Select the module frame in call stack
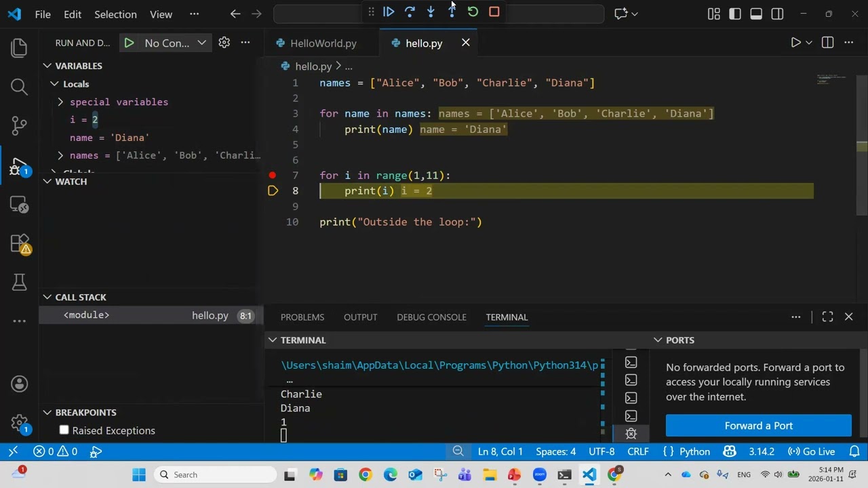The width and height of the screenshot is (868, 488). click(x=151, y=315)
